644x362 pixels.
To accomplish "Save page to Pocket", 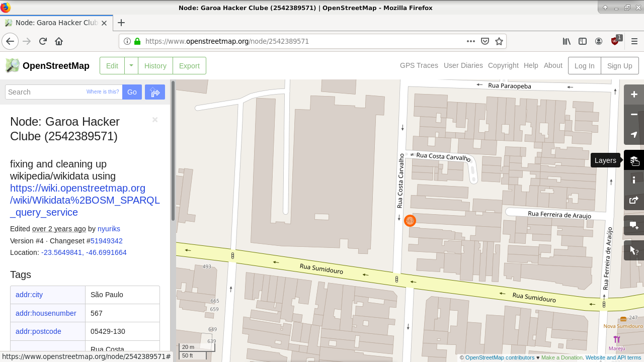I will 485,41.
